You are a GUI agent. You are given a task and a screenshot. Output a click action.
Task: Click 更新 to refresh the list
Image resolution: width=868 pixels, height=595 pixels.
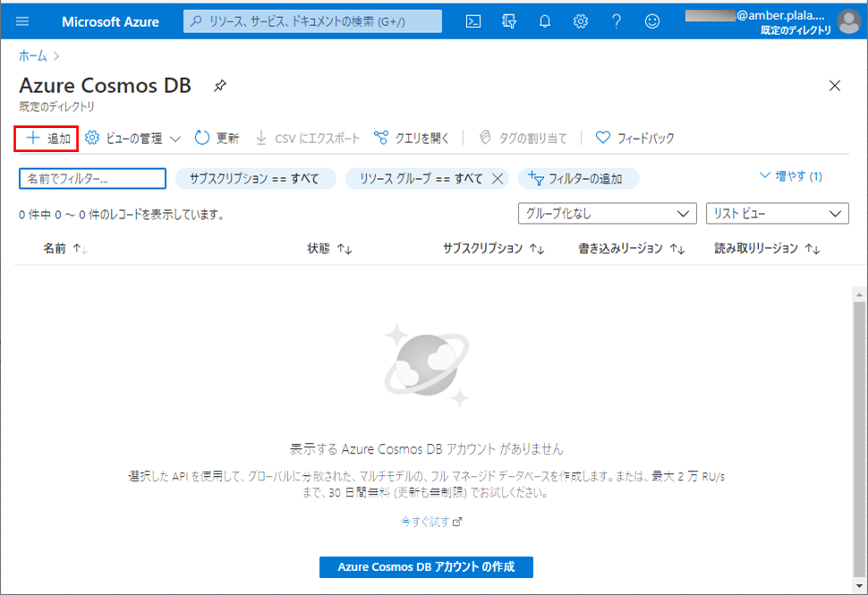(x=217, y=139)
